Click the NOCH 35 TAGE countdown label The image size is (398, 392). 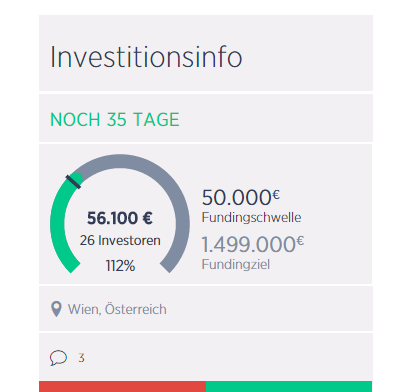[x=115, y=120]
